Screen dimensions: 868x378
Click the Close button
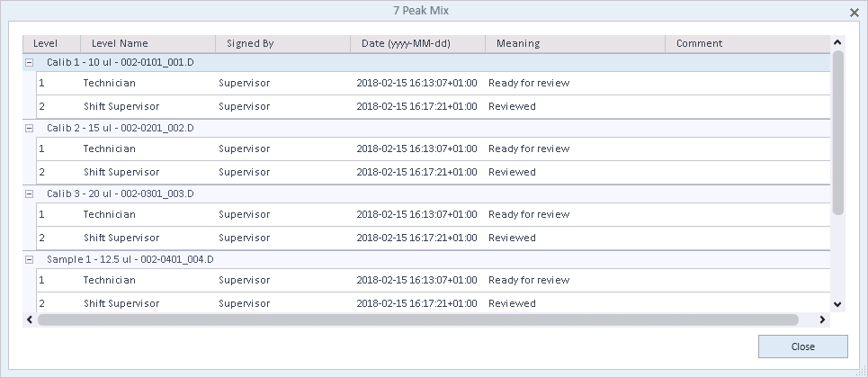802,346
